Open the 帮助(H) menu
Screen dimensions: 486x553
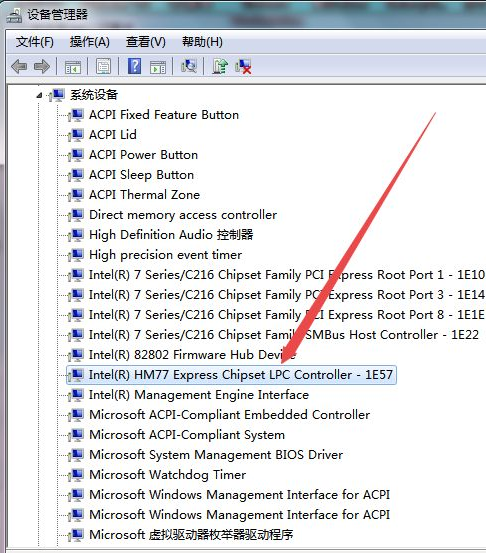coord(202,42)
